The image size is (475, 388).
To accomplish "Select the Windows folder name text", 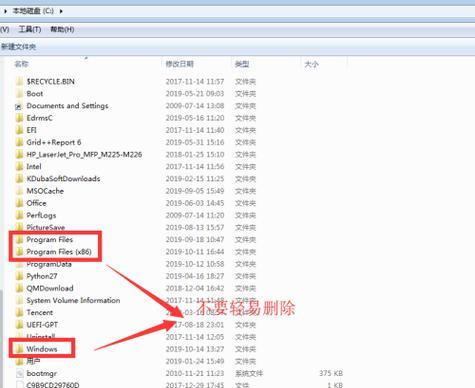I will pyautogui.click(x=42, y=349).
